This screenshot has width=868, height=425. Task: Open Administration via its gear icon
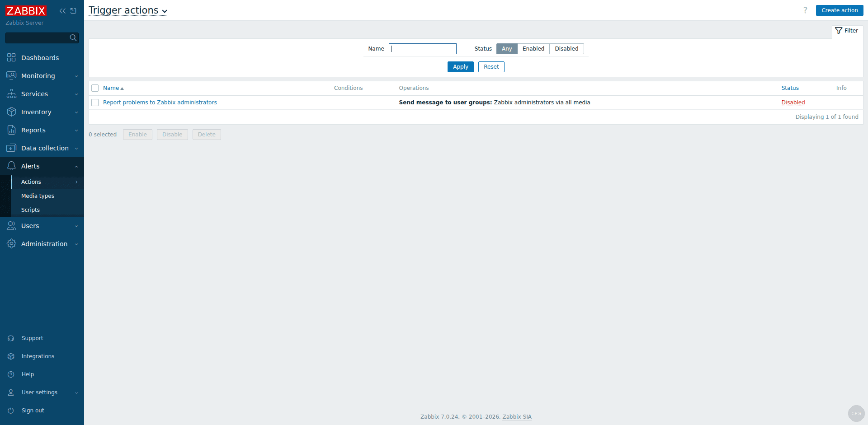tap(11, 244)
